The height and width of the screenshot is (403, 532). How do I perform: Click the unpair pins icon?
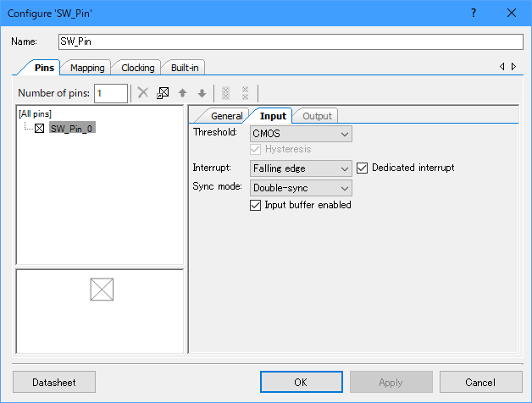pos(245,93)
